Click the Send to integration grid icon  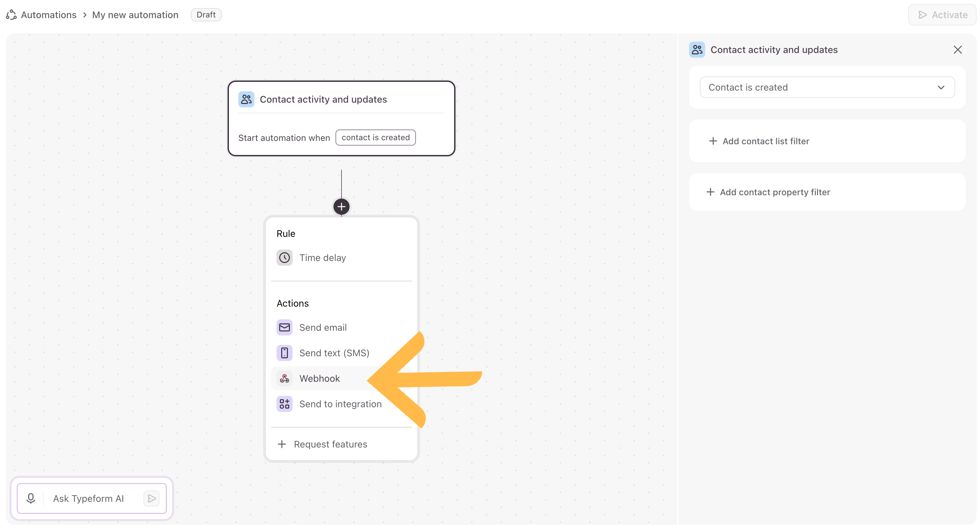[284, 404]
